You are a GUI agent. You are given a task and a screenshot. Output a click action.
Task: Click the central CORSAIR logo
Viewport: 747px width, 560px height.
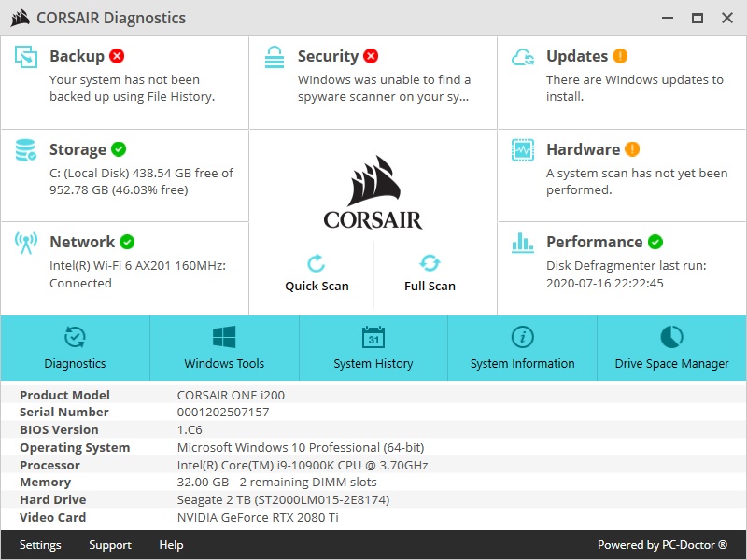click(x=373, y=193)
